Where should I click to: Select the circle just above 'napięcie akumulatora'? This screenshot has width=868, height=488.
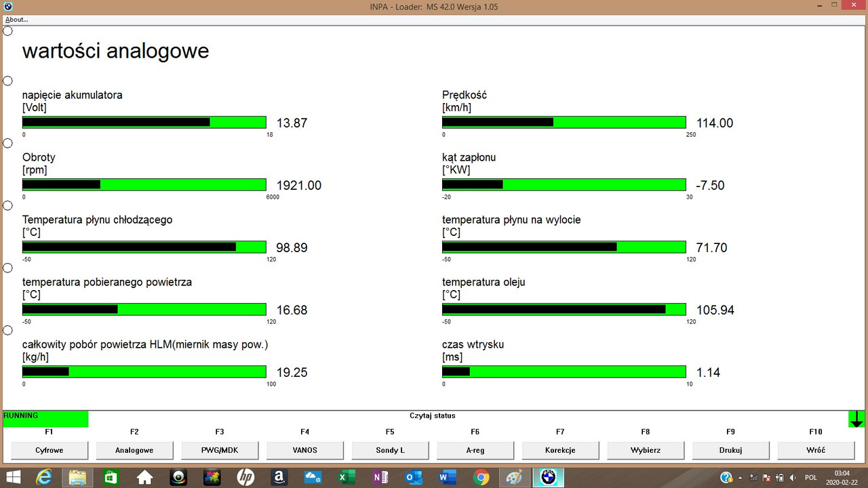(x=8, y=81)
